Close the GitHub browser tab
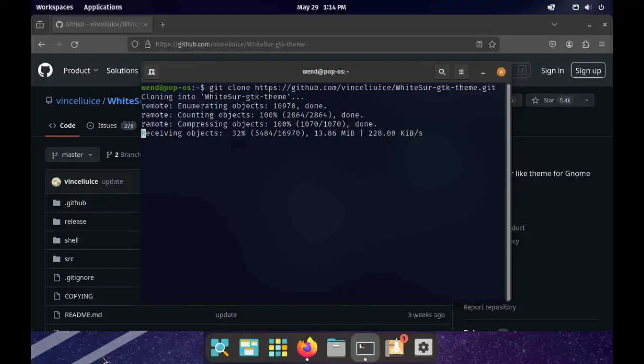644x364 pixels. point(145,24)
